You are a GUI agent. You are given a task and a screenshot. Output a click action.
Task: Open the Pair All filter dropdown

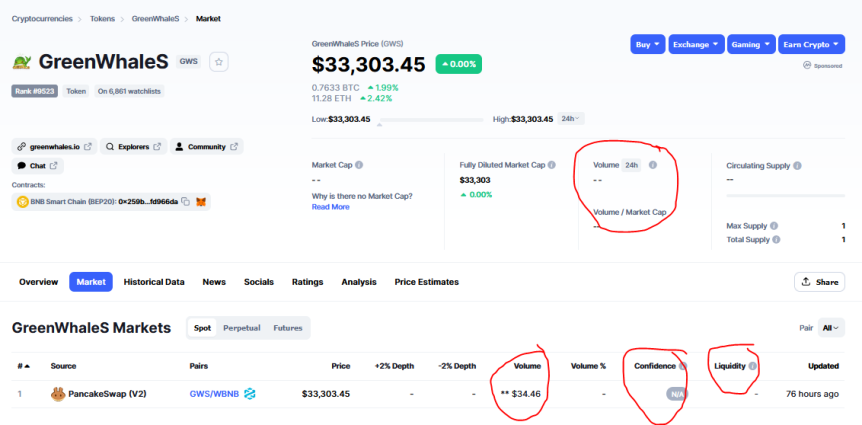(x=831, y=328)
